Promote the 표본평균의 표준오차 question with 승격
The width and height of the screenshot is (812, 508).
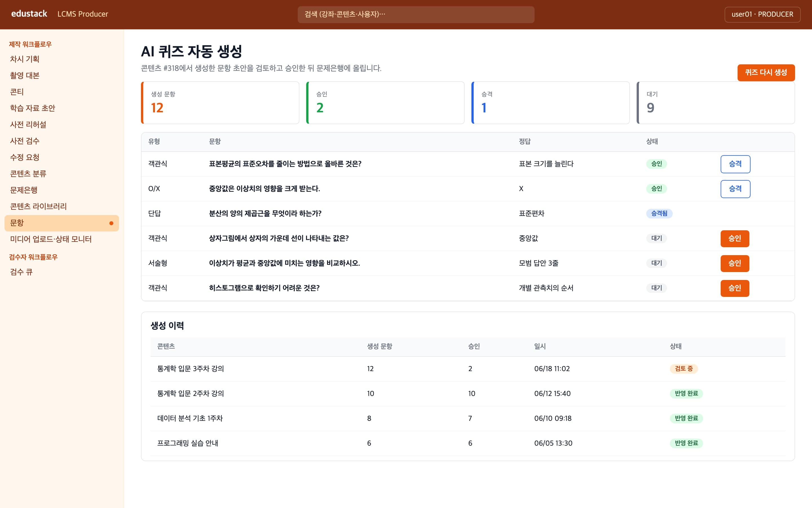point(735,164)
